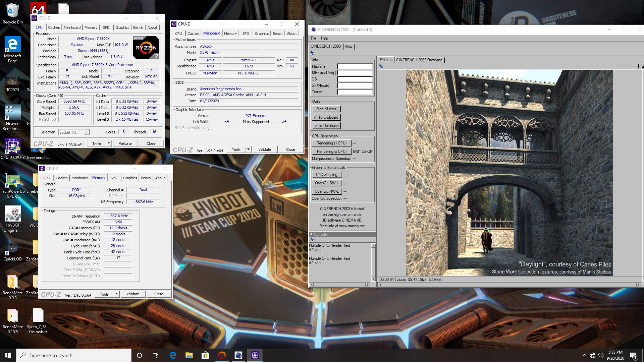Viewport: 644px width, 362px height.
Task: Open BenchMate 0.9.3 folder icon
Action: click(x=12, y=287)
